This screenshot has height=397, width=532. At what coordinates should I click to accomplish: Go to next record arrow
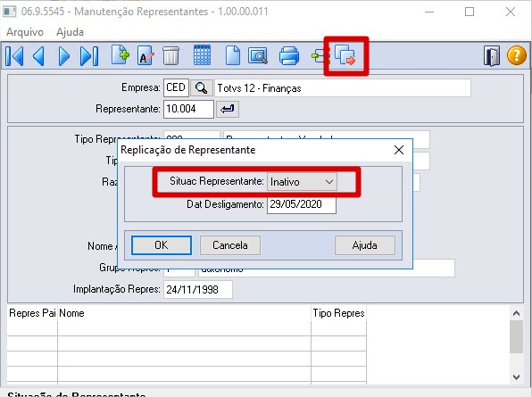pos(63,56)
